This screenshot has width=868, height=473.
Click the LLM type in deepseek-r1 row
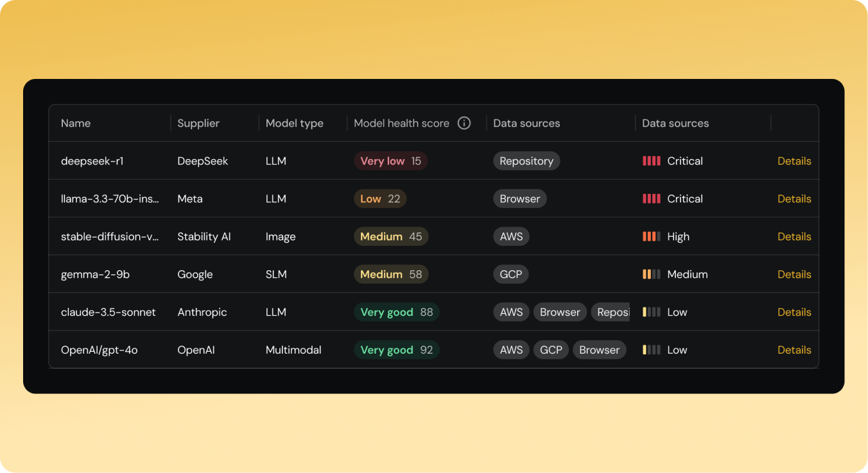click(276, 161)
